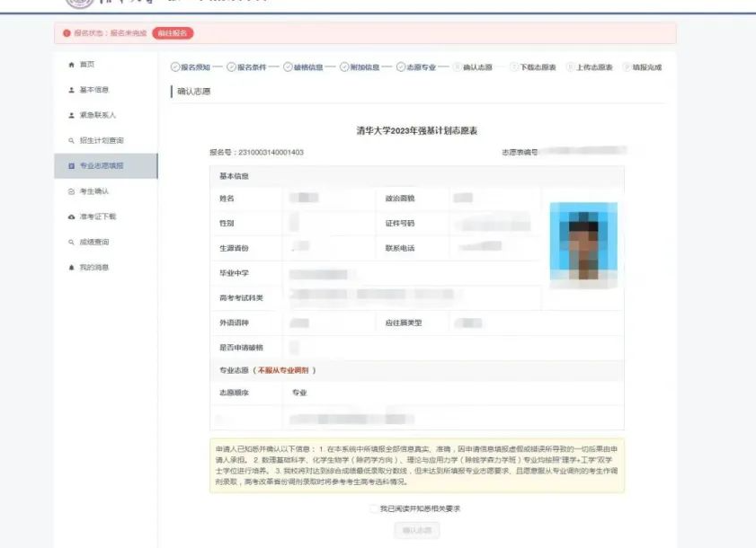The height and width of the screenshot is (548, 756).
Task: Click the 报名状态:报名未完成 status text
Action: pyautogui.click(x=111, y=33)
